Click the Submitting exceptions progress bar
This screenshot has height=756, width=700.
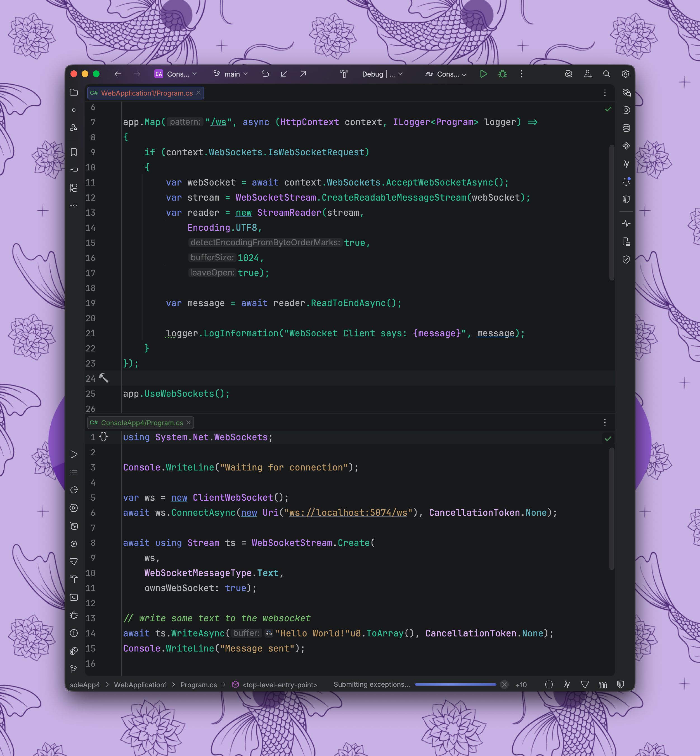tap(455, 684)
